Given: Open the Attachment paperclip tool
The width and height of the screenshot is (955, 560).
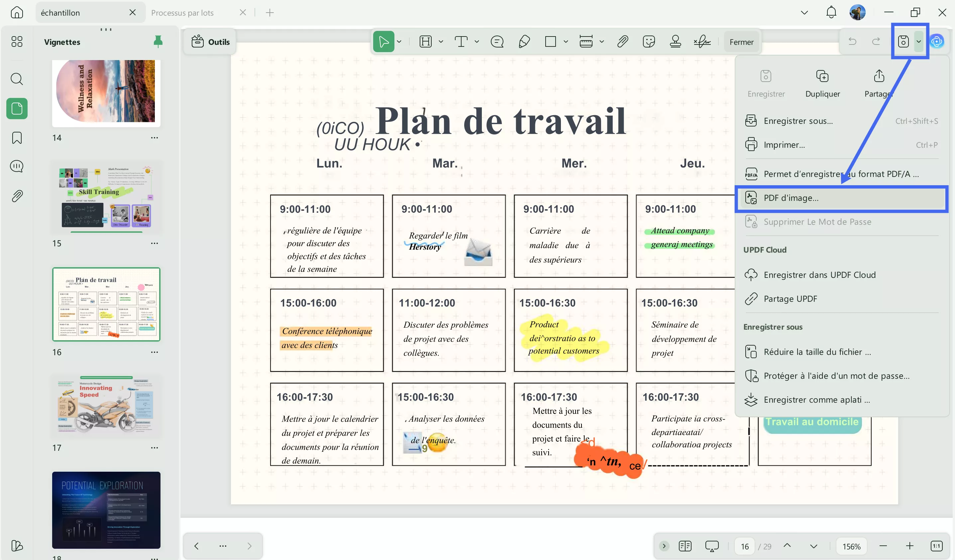Looking at the screenshot, I should pyautogui.click(x=623, y=41).
